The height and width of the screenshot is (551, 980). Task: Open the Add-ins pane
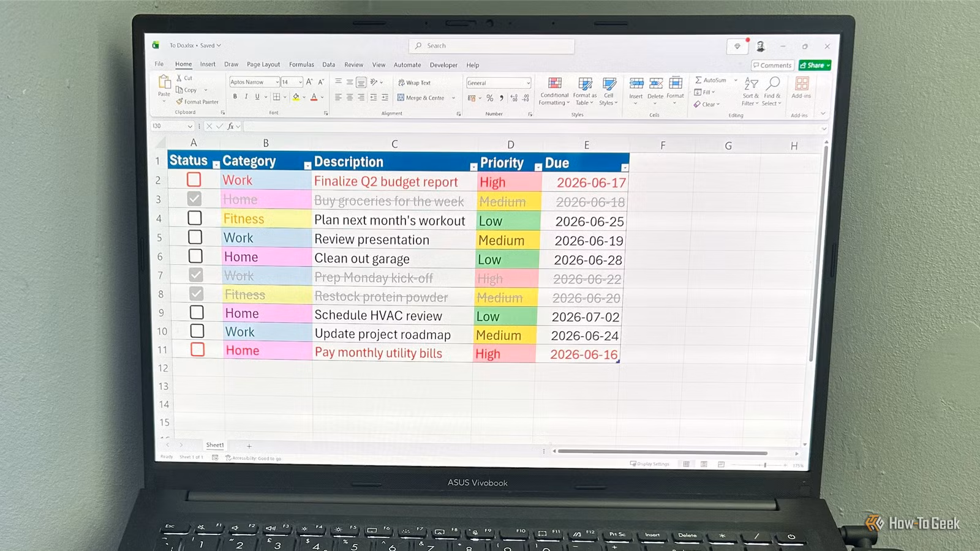[x=801, y=88]
